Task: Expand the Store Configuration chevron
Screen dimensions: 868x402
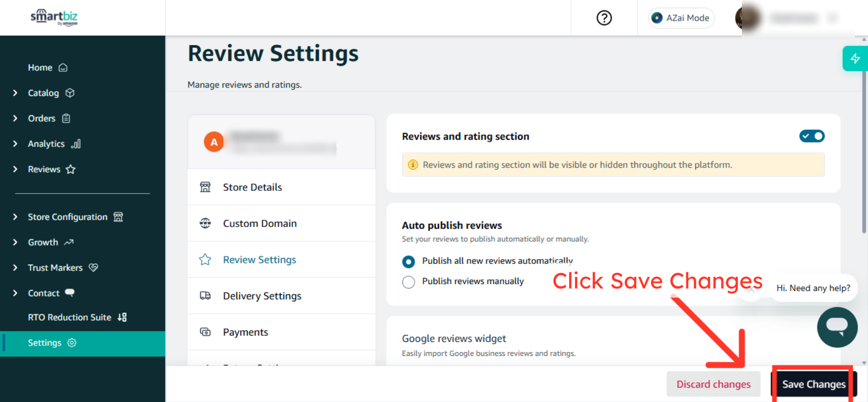Action: tap(15, 217)
